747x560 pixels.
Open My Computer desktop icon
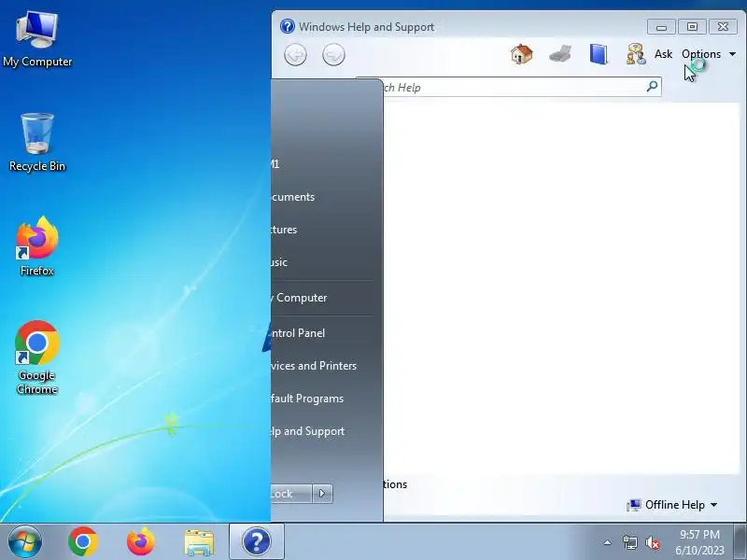tap(37, 40)
